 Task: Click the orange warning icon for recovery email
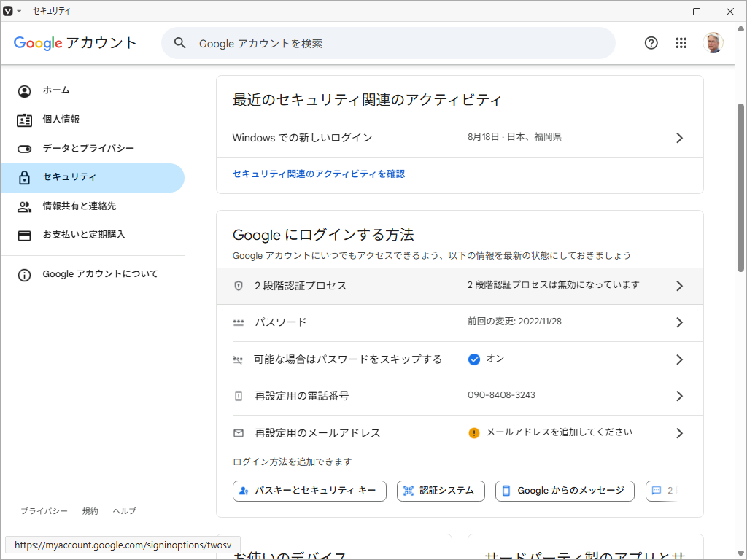point(474,433)
